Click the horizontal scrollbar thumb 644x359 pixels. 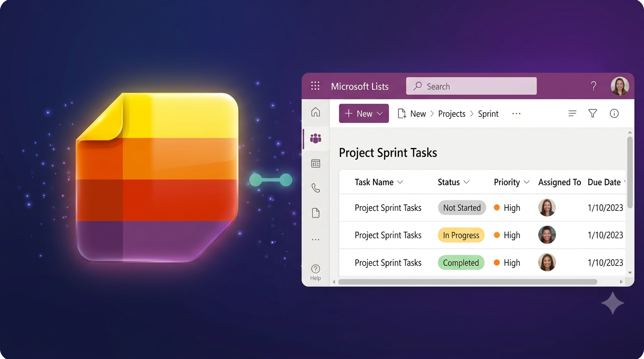pos(468,282)
